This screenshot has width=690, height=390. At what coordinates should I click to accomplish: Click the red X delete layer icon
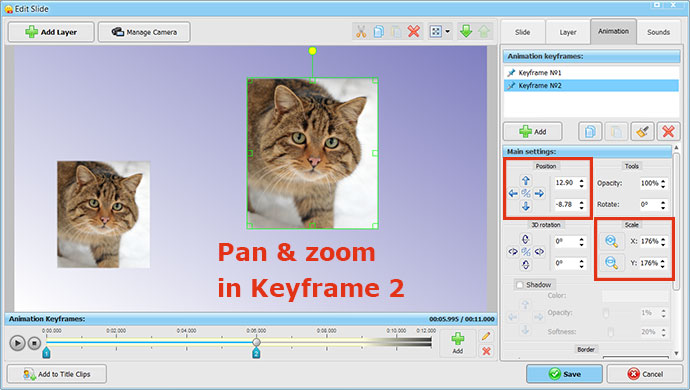[414, 32]
